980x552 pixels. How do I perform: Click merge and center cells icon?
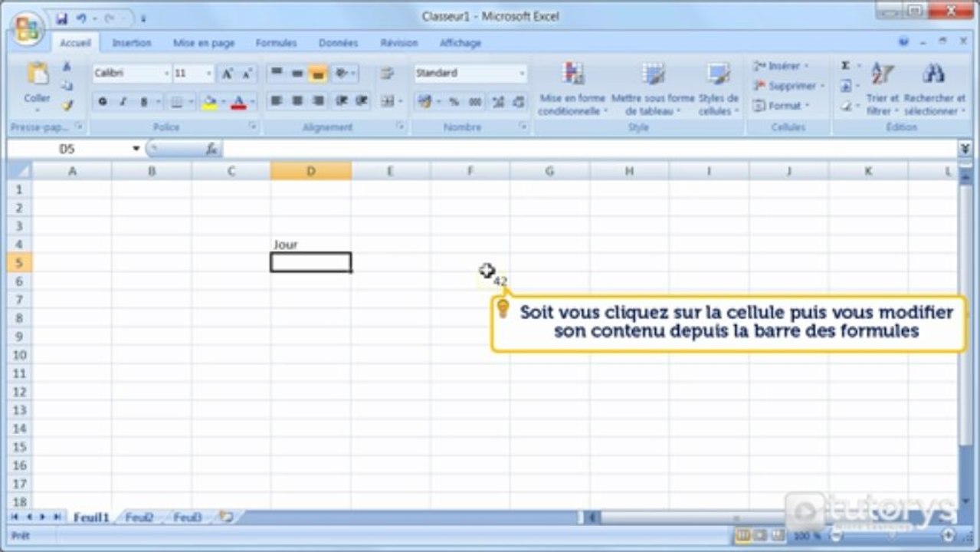387,101
